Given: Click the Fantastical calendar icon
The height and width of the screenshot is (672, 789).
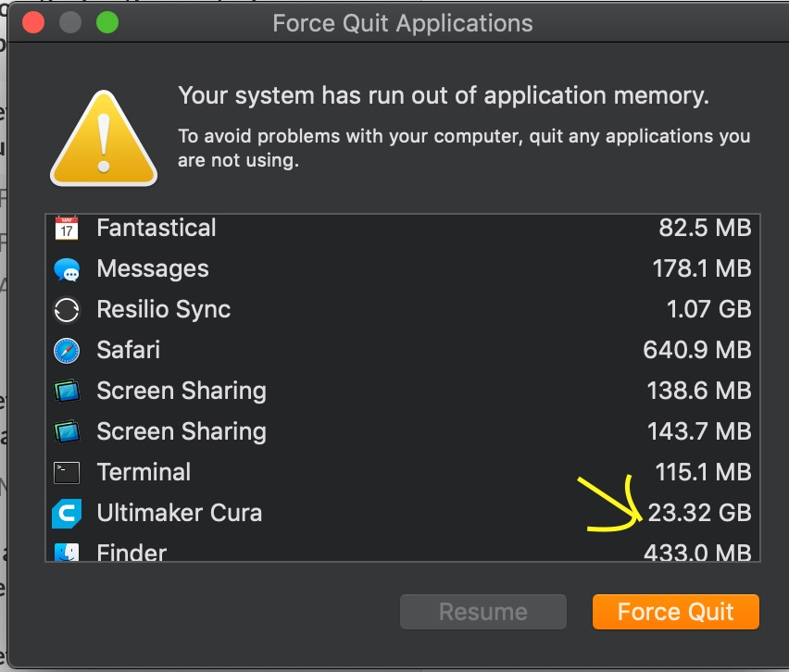Looking at the screenshot, I should [x=67, y=229].
